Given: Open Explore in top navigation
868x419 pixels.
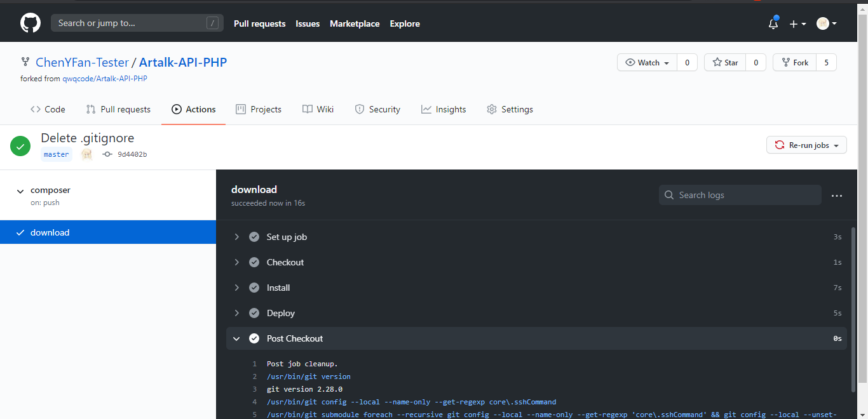Looking at the screenshot, I should click(405, 23).
